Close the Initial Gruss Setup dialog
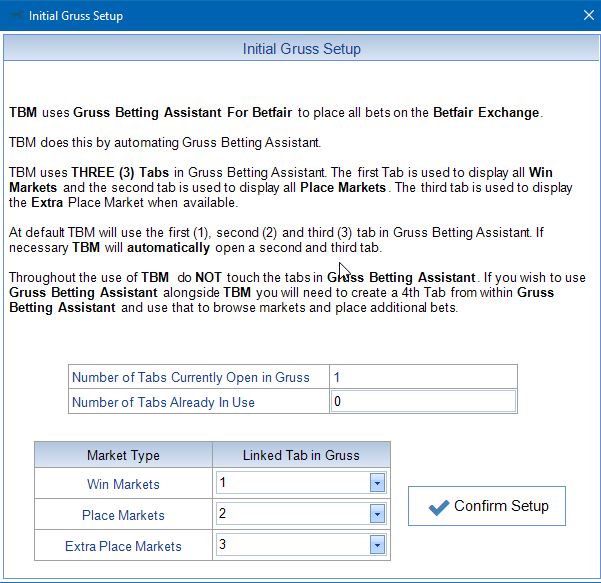The width and height of the screenshot is (601, 583). (x=587, y=16)
